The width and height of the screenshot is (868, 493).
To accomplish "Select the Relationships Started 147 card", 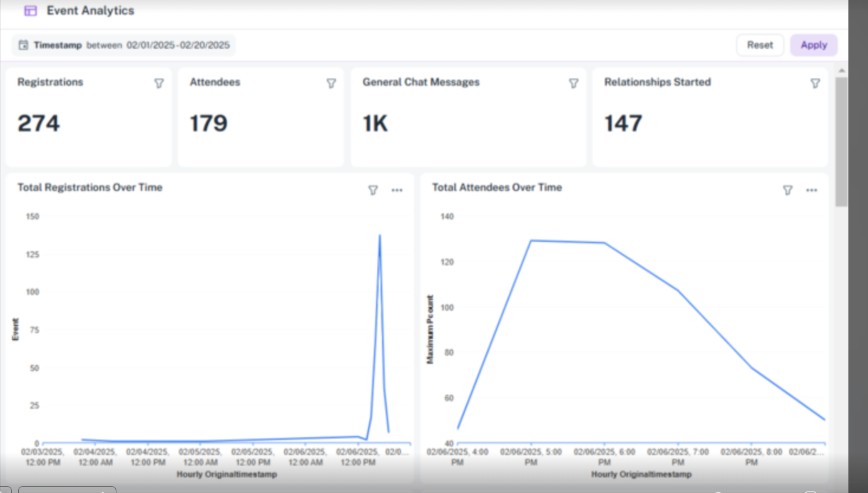I will 710,117.
